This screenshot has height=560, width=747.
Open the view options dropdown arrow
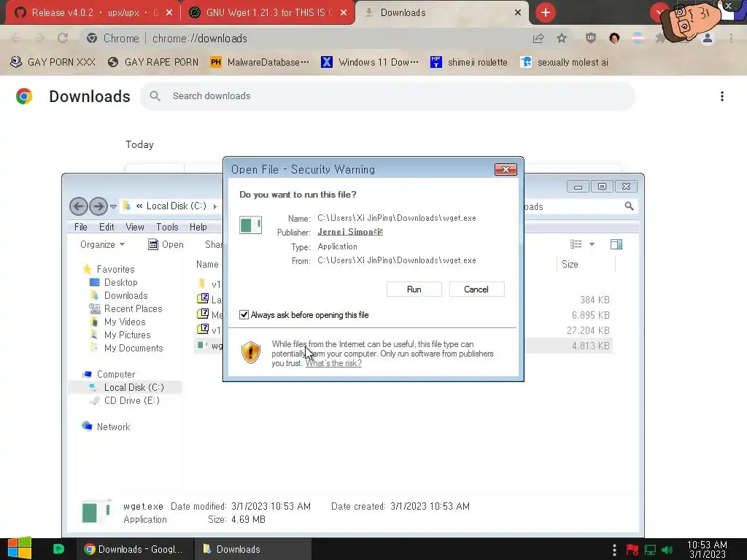coord(592,244)
